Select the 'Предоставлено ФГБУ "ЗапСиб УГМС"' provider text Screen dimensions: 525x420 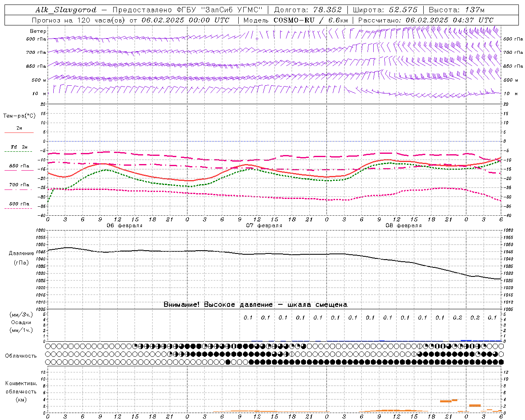187,10
